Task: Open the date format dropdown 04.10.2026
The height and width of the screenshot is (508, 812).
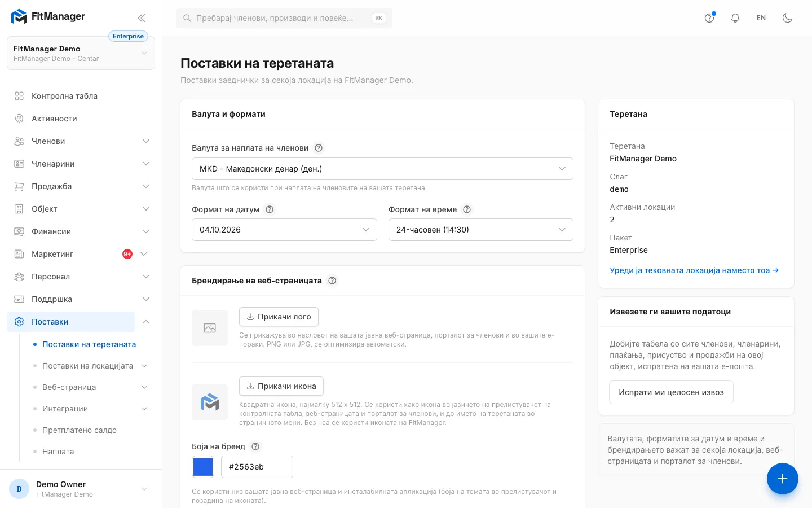Action: click(284, 230)
